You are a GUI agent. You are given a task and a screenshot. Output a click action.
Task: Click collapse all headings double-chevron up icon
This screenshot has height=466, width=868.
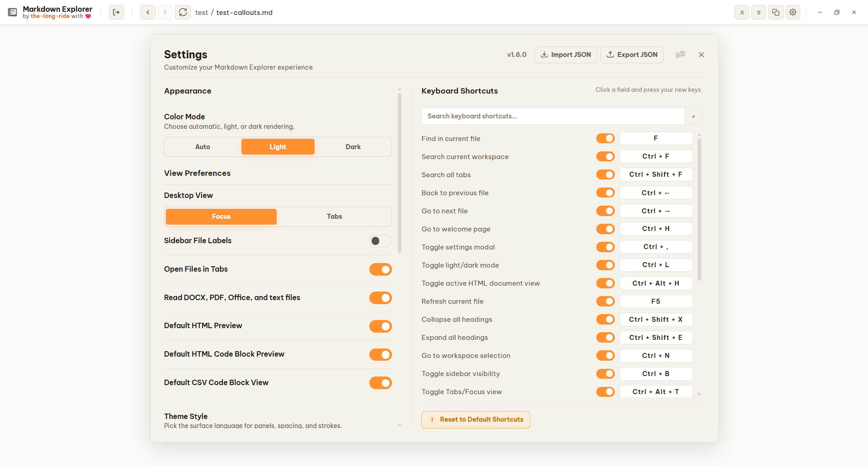(x=742, y=12)
